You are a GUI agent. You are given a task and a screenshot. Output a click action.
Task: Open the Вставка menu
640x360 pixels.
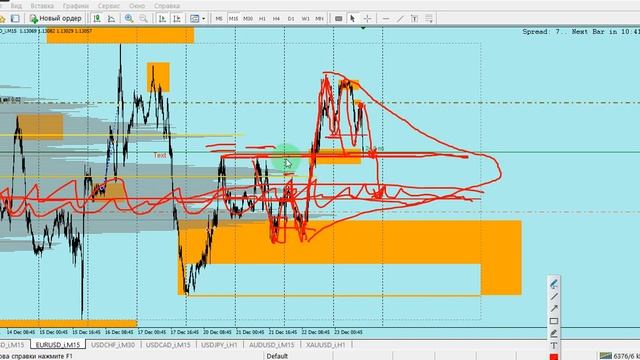[x=42, y=6]
